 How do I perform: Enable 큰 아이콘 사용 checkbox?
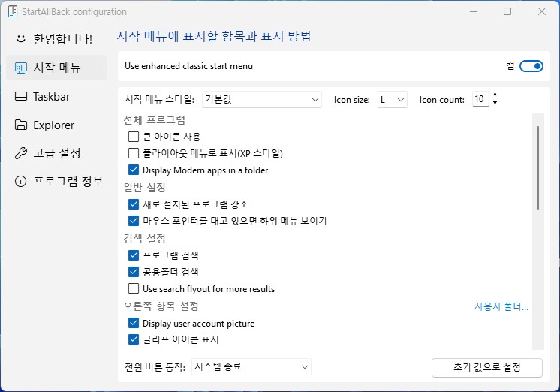(133, 137)
